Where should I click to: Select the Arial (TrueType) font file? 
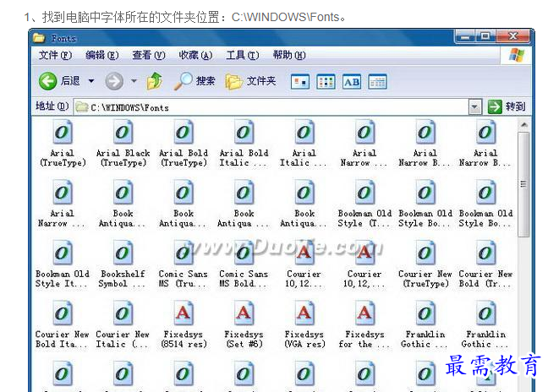tap(63, 144)
